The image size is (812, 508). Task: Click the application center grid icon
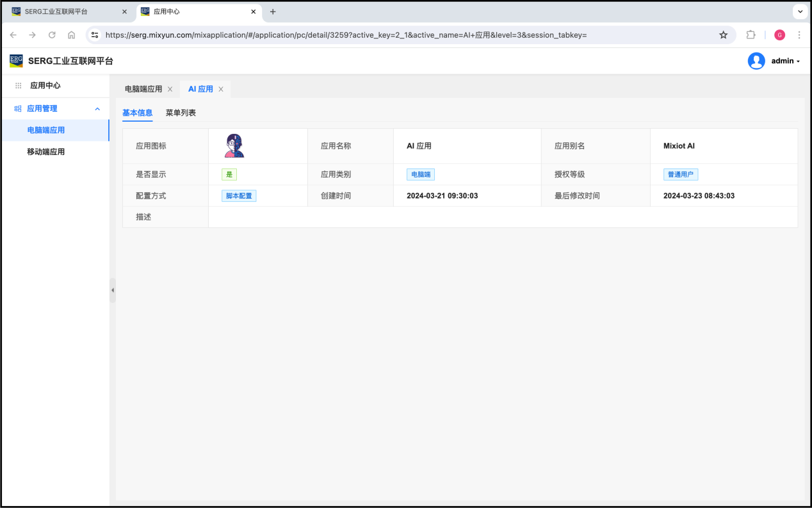(x=18, y=85)
